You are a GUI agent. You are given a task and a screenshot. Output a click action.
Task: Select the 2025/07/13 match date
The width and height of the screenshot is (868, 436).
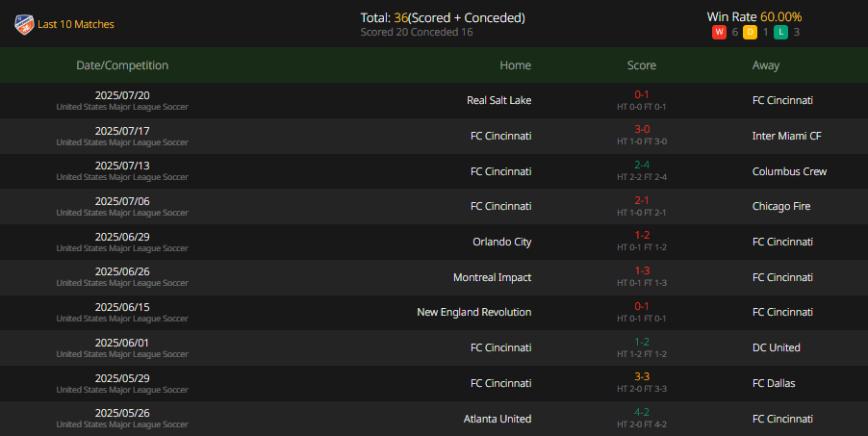click(x=122, y=166)
